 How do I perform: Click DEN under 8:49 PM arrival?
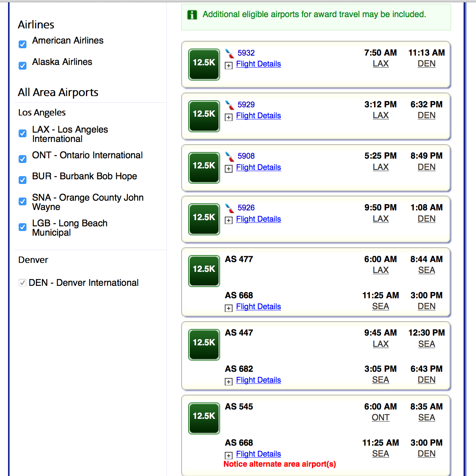tap(427, 167)
